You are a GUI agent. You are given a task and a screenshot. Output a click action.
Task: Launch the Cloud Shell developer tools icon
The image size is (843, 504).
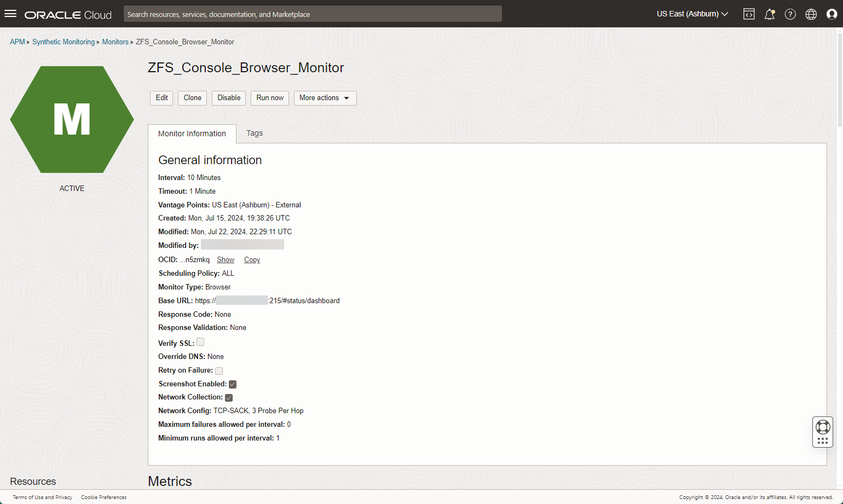(x=748, y=14)
